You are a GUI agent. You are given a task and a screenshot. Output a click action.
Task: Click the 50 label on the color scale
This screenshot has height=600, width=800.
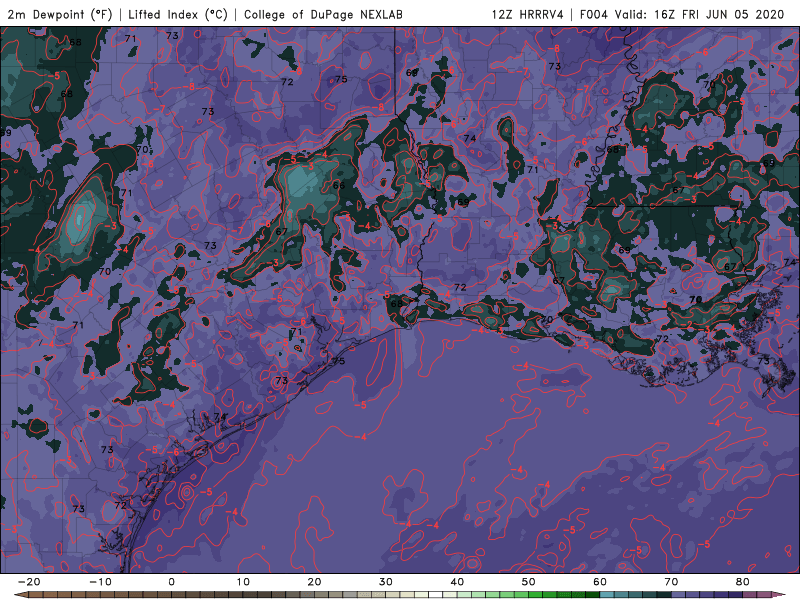pyautogui.click(x=529, y=582)
